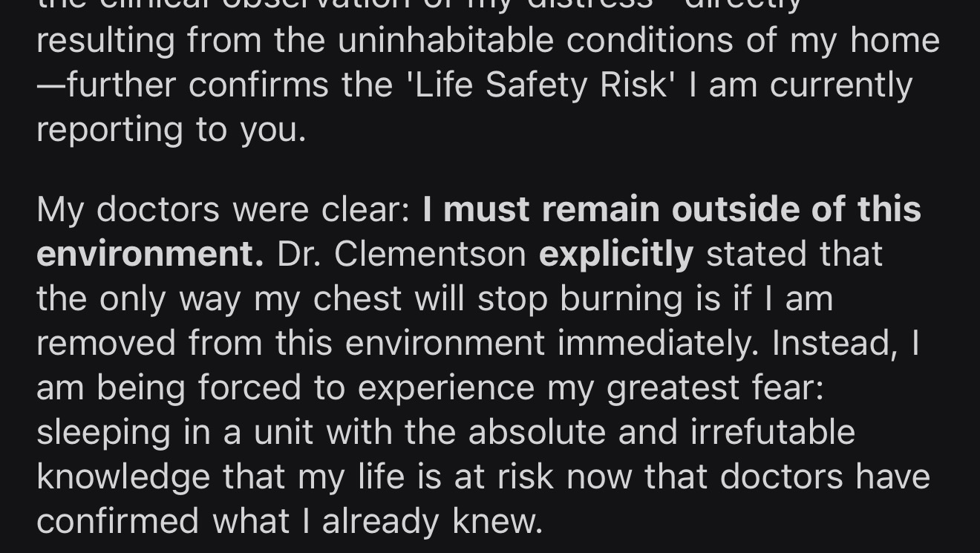Viewport: 980px width, 553px height.
Task: Click the word 'Instead,' in the paragraph
Action: pyautogui.click(x=835, y=344)
